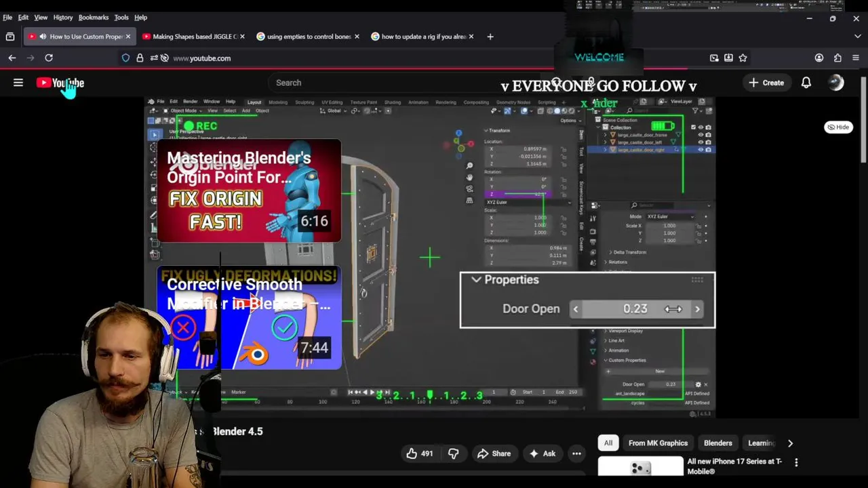Select the Learning chip

pyautogui.click(x=761, y=443)
